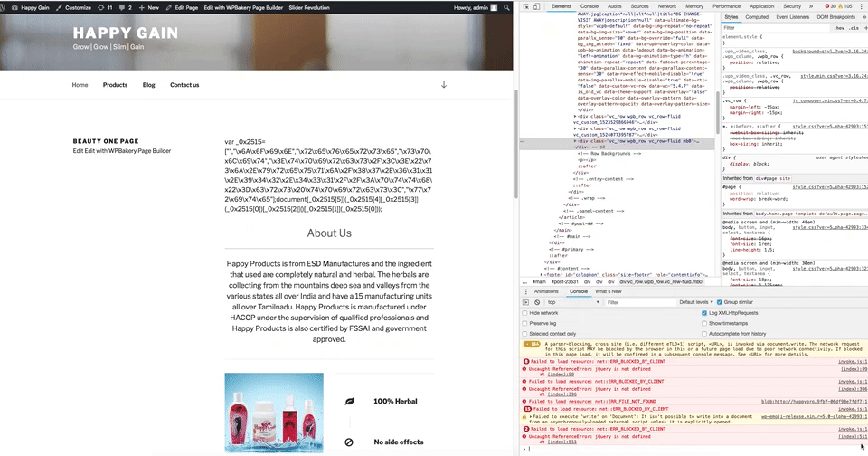The width and height of the screenshot is (868, 456).
Task: Open the comments bubble showing 2
Action: [126, 8]
